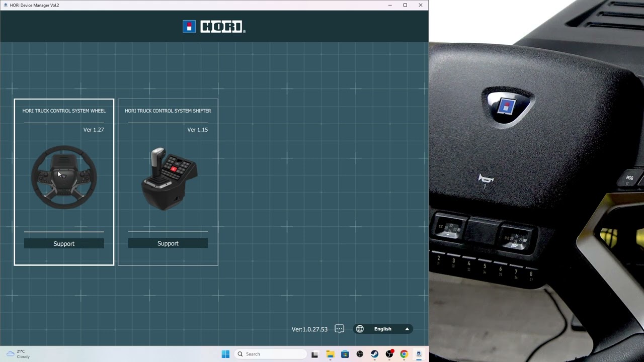The image size is (644, 362).
Task: Open Google Chrome from the taskbar
Action: click(x=404, y=354)
